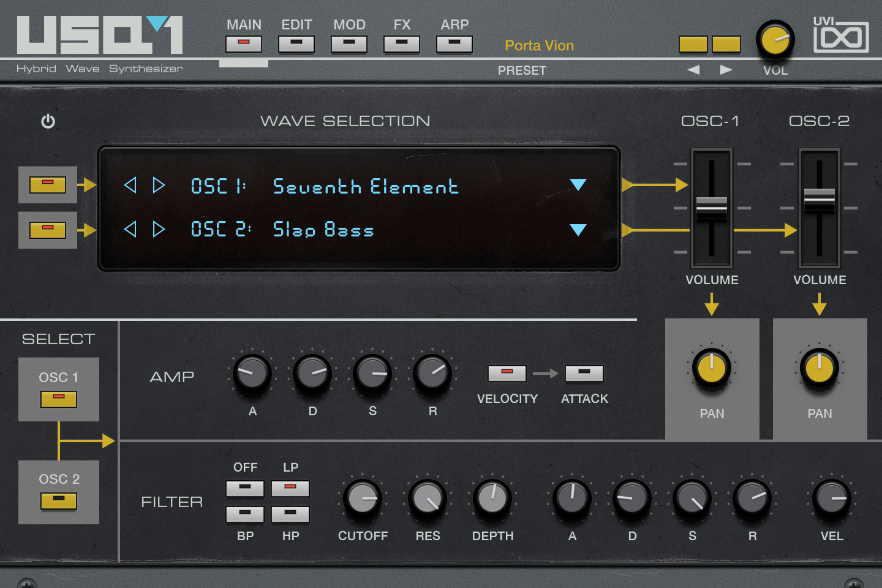Screen dimensions: 882x588
Task: Toggle VELOCITY to ATTACK modulation
Action: pos(507,373)
